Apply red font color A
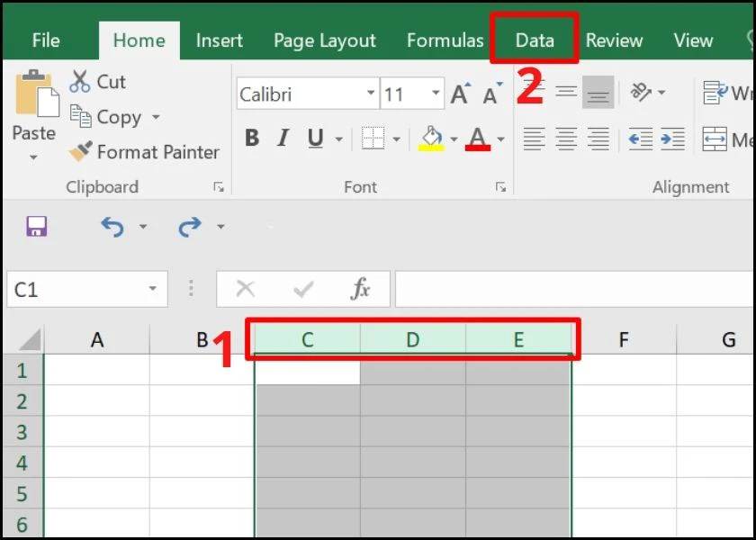 (477, 139)
